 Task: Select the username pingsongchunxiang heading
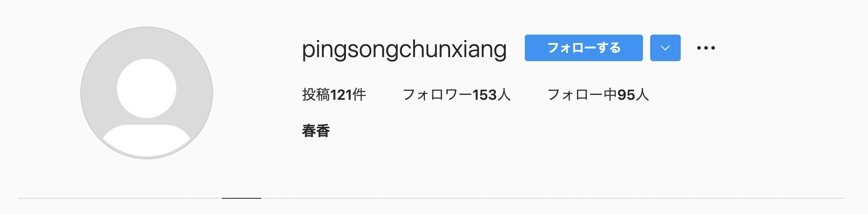coord(404,50)
